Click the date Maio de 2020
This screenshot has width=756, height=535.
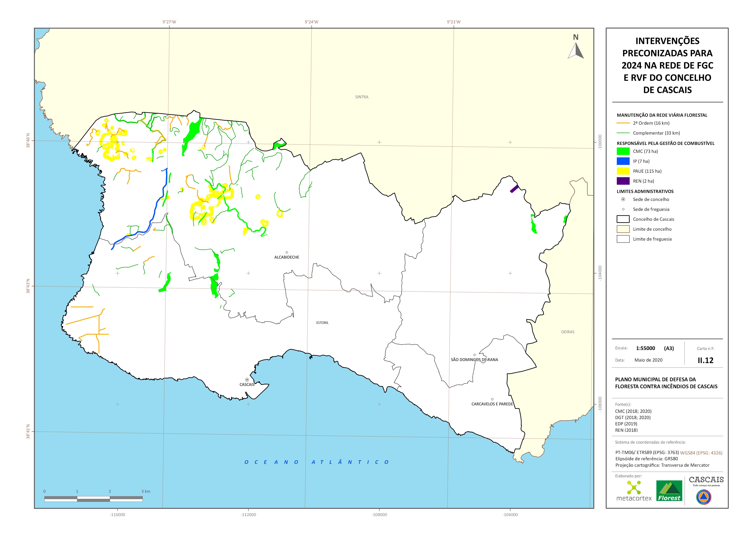pyautogui.click(x=648, y=360)
